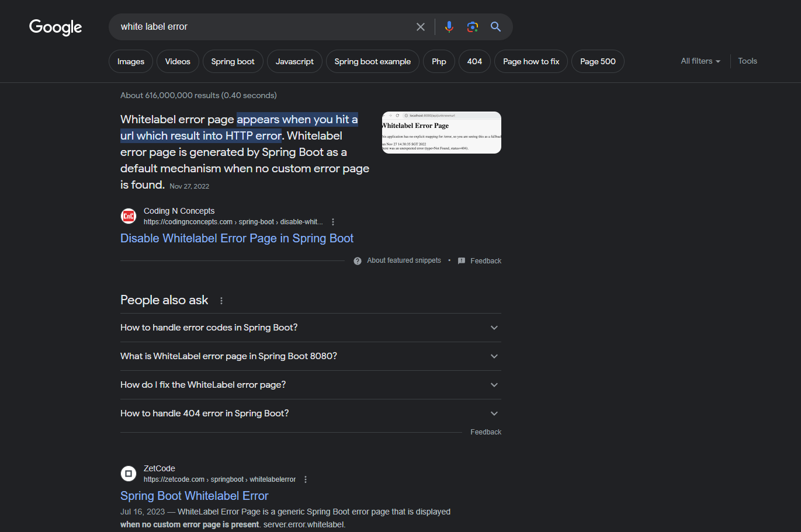Start voice search with microphone icon
This screenshot has width=801, height=532.
(x=449, y=27)
